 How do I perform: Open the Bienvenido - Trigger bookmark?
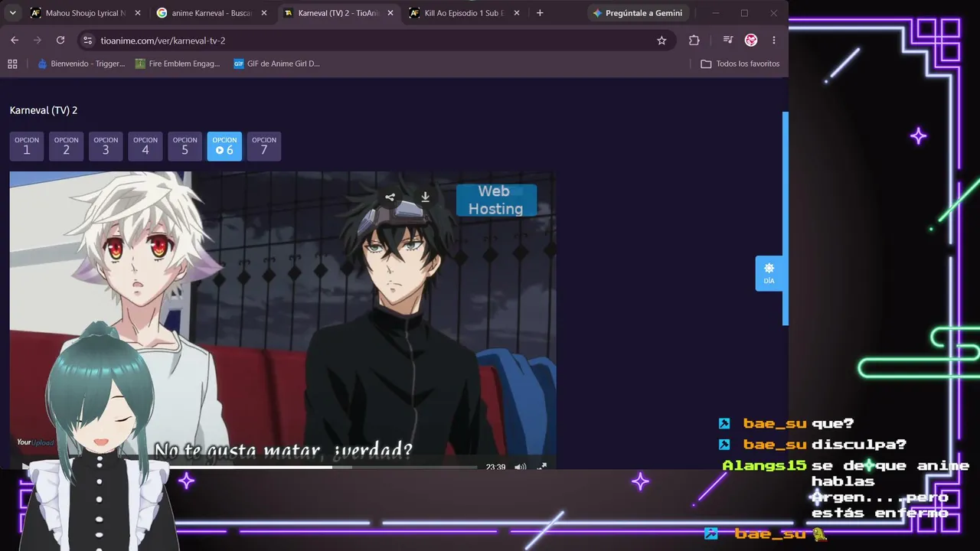(81, 64)
